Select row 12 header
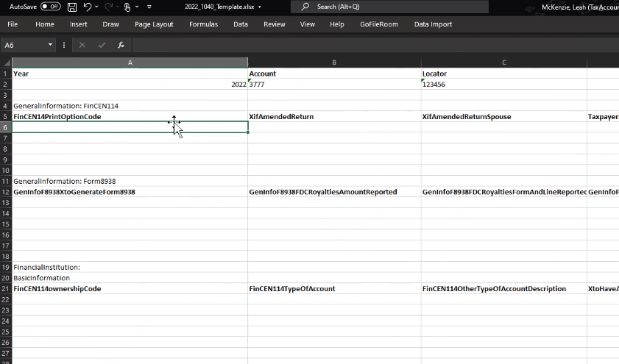Image resolution: width=619 pixels, height=364 pixels. [6, 192]
